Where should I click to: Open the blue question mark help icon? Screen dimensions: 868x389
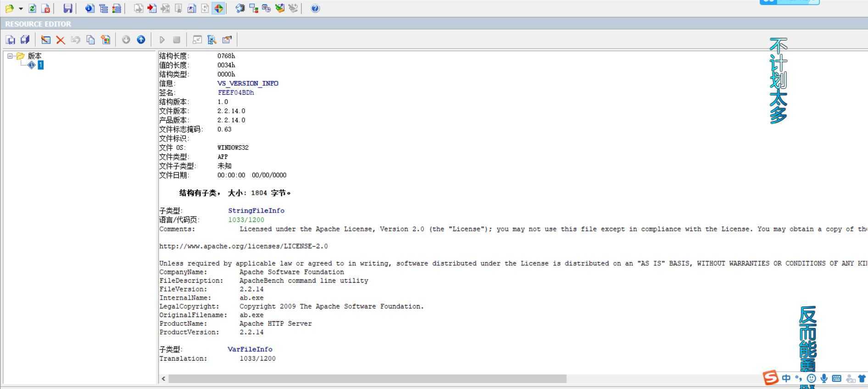pyautogui.click(x=315, y=8)
